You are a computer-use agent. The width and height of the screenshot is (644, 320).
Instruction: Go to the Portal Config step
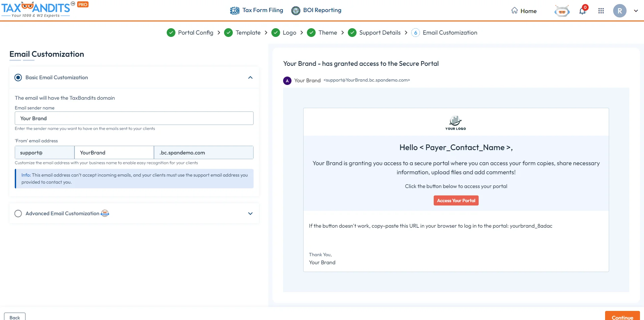(x=196, y=33)
